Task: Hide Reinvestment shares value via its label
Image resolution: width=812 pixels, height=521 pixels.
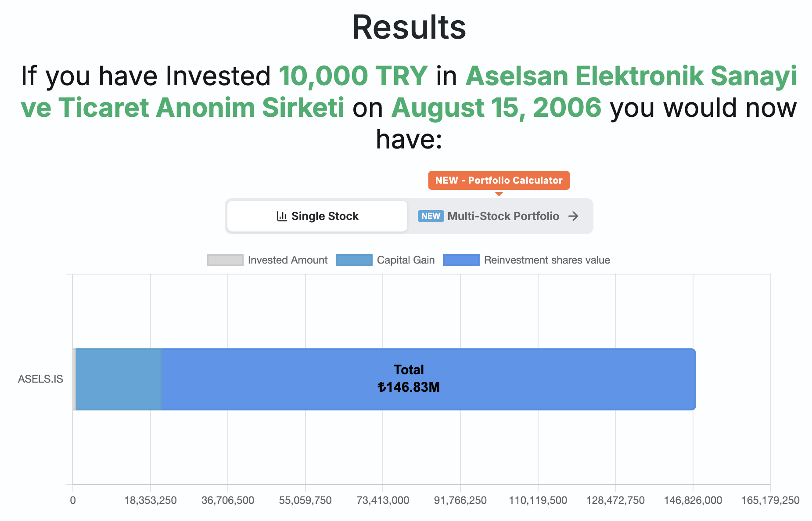Action: (547, 260)
